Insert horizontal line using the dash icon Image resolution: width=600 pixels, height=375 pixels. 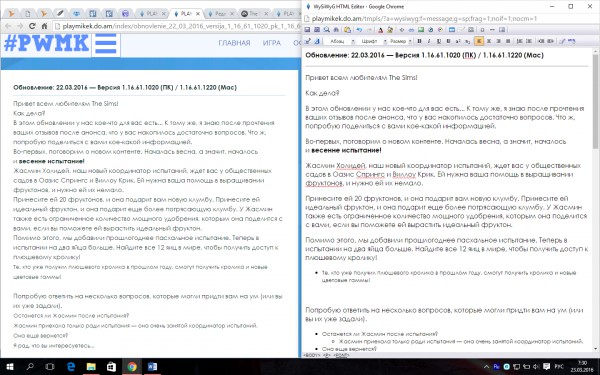(492, 29)
